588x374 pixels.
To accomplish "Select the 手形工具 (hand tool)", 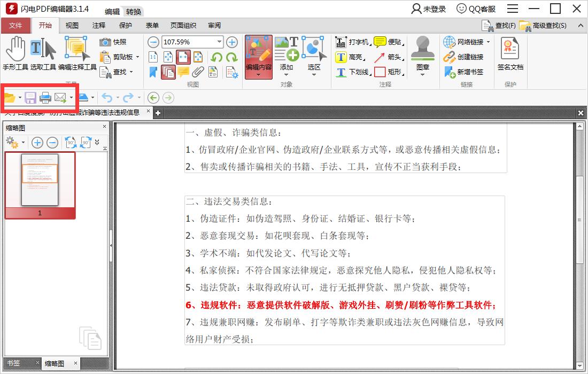I will click(x=16, y=53).
